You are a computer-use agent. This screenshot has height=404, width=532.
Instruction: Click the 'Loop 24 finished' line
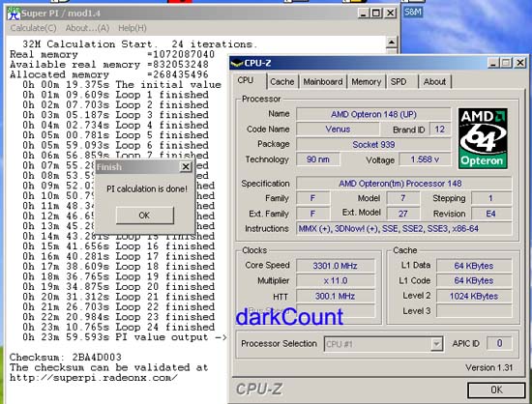tap(119, 327)
